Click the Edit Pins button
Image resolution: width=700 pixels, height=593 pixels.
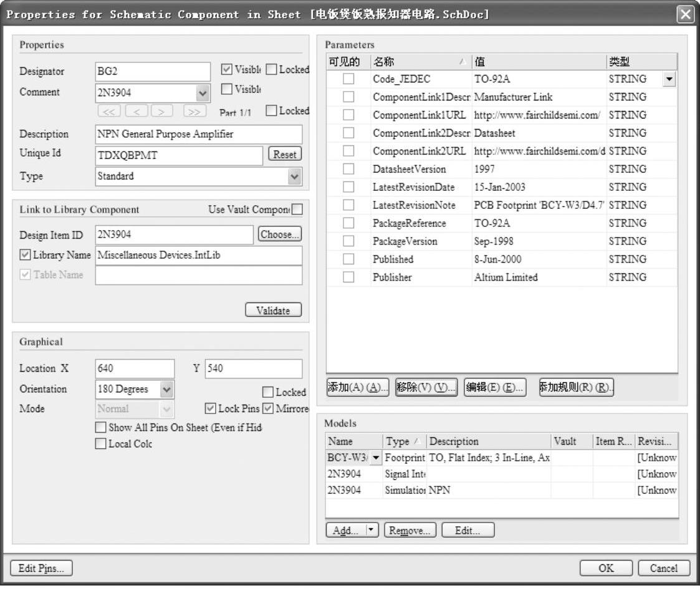[41, 568]
